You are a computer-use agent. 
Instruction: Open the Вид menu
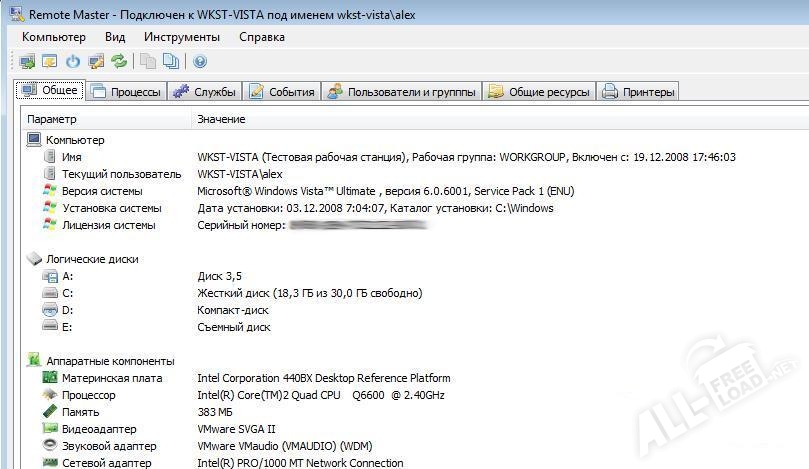coord(115,37)
